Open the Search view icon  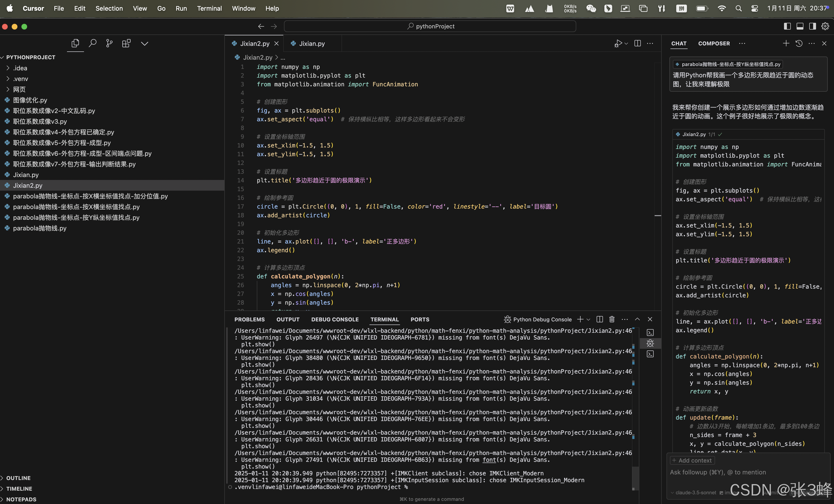[x=92, y=43]
